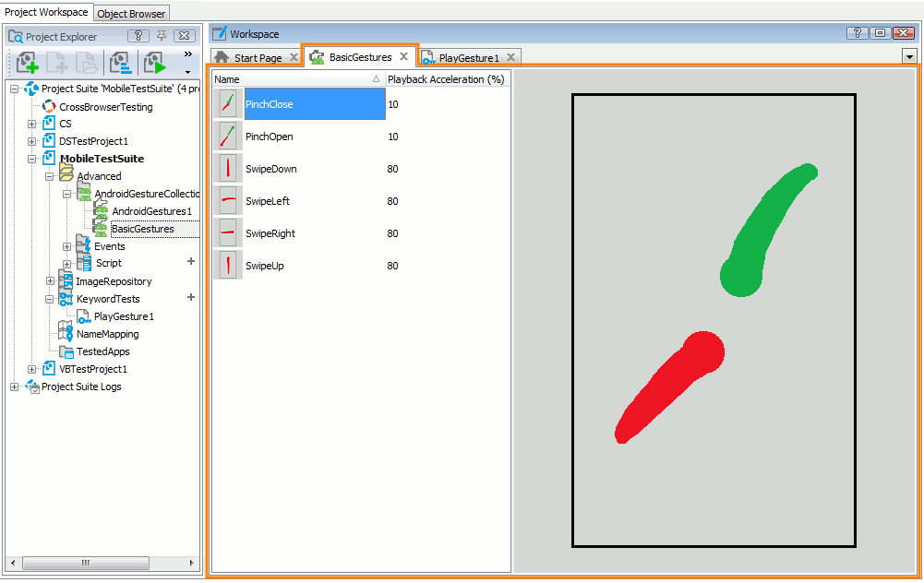Expand the DSTestProject1 node
Viewport: 924px width, 583px height.
[31, 141]
